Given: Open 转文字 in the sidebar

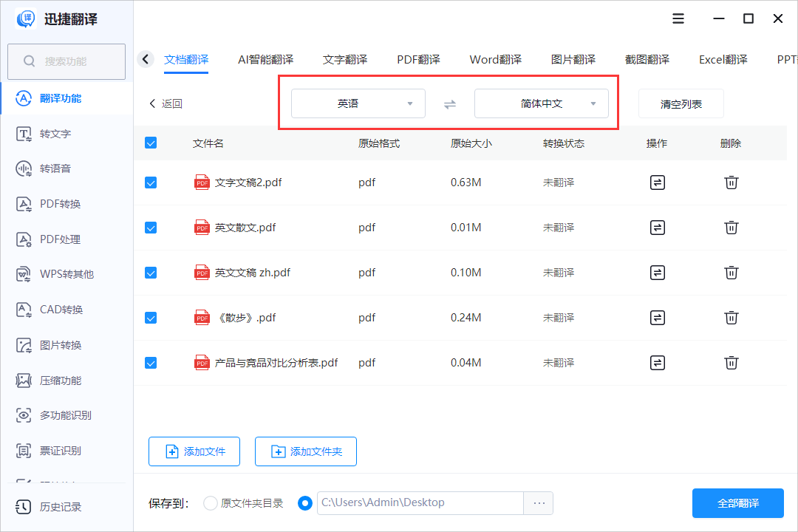Looking at the screenshot, I should click(x=66, y=134).
